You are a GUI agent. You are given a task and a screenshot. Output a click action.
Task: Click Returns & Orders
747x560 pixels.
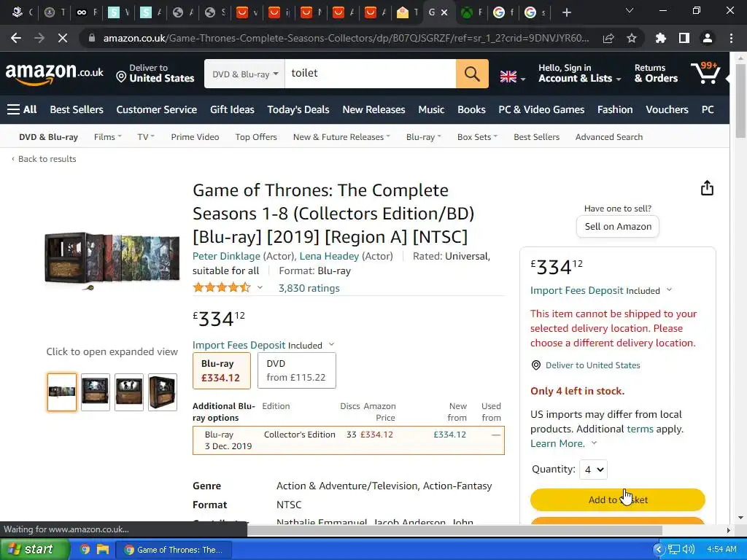coord(656,74)
